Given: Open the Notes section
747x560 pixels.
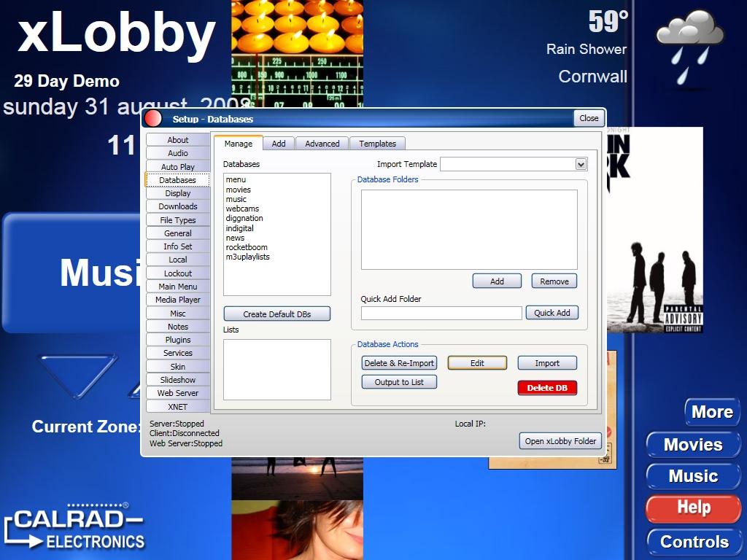Looking at the screenshot, I should (x=178, y=327).
